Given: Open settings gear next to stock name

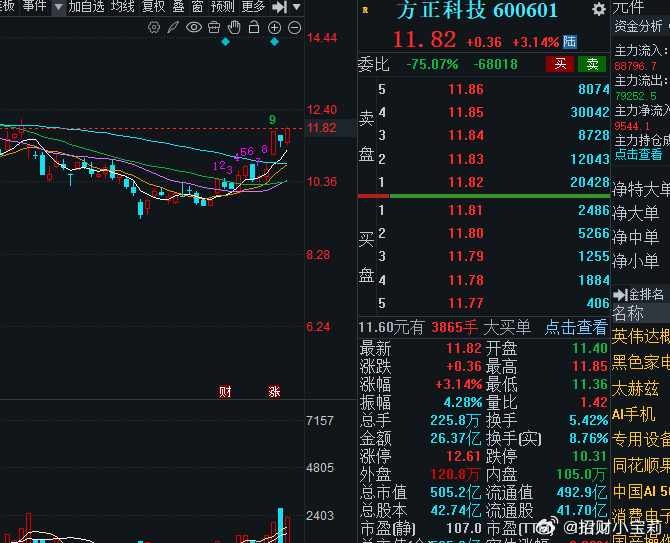Looking at the screenshot, I should tap(599, 9).
